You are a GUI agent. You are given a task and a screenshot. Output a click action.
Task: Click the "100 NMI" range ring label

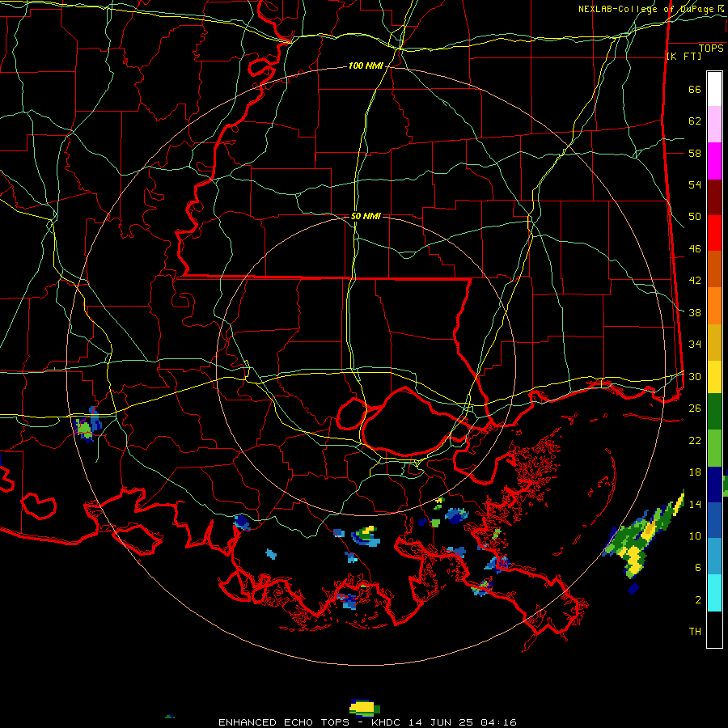point(366,66)
